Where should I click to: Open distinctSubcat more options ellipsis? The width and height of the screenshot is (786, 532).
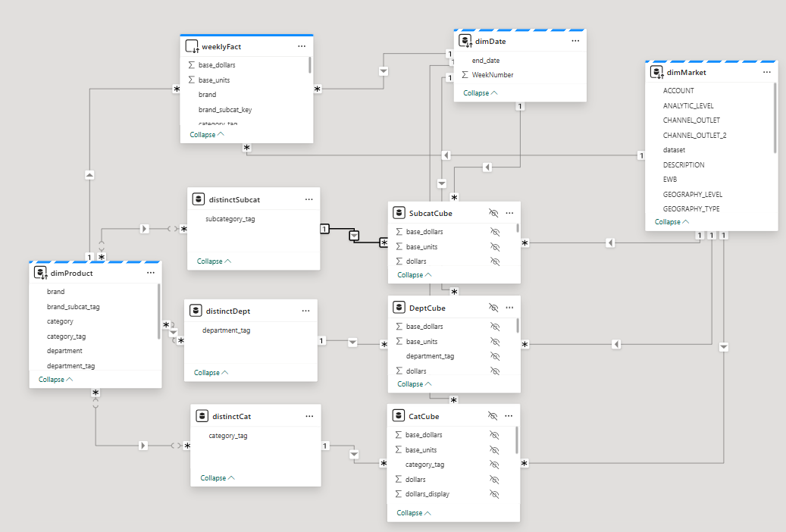coord(308,199)
